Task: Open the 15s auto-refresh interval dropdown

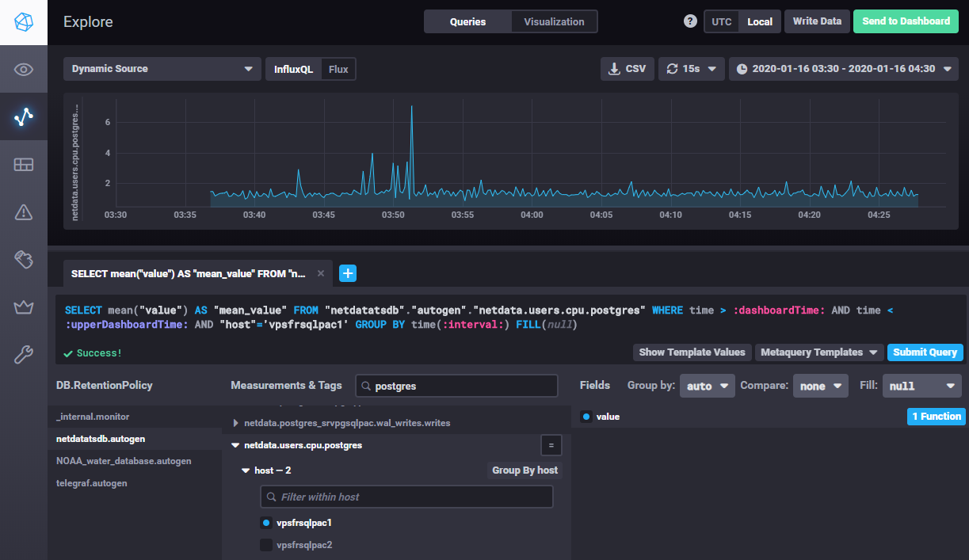Action: pyautogui.click(x=691, y=69)
